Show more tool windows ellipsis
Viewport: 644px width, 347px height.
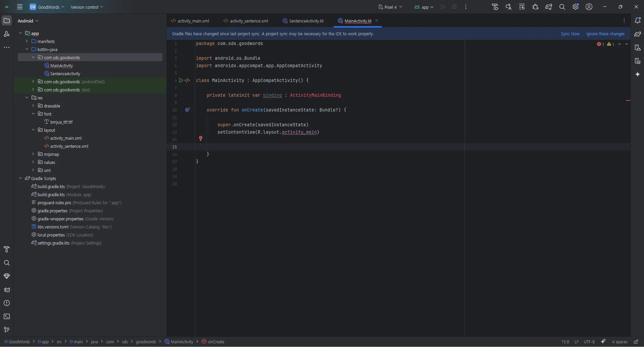[x=7, y=47]
